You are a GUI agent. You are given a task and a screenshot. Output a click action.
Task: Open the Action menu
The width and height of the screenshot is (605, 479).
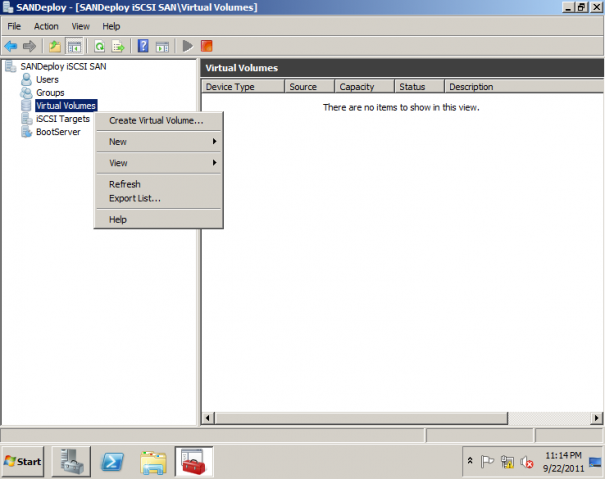click(x=46, y=26)
